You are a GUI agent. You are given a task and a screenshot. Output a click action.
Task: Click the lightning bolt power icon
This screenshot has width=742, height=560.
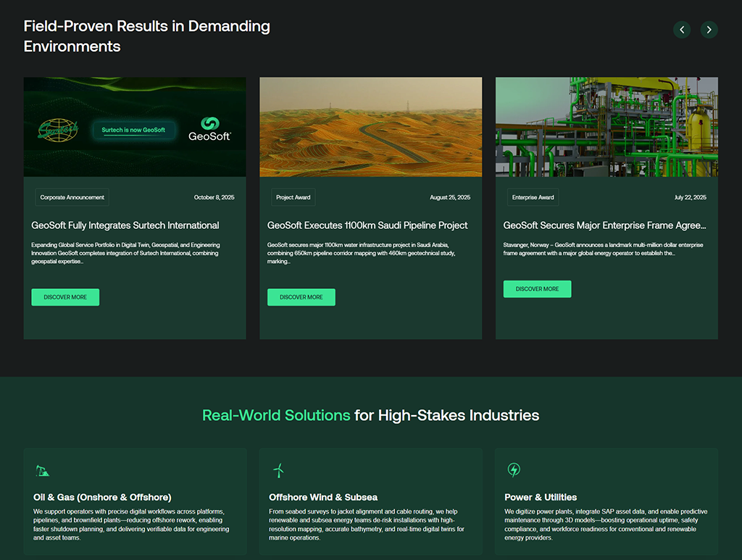click(514, 469)
